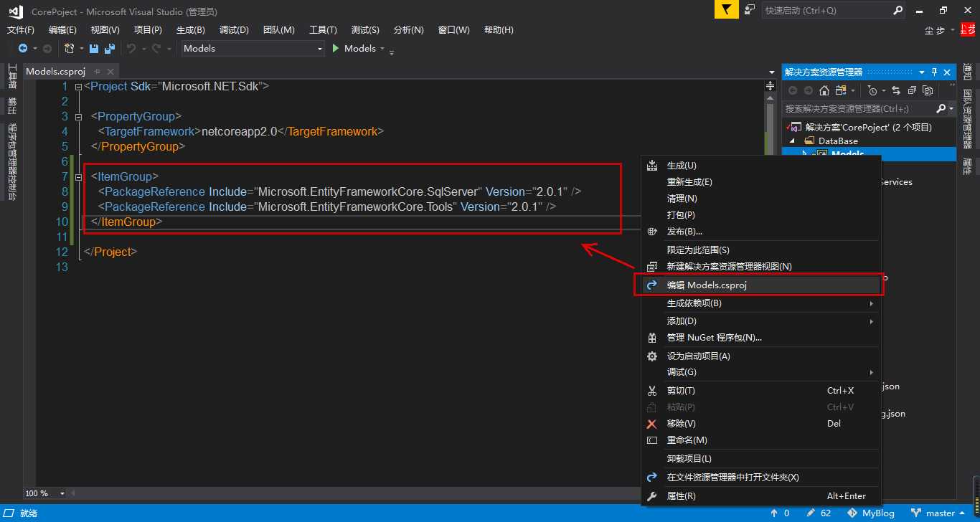The height and width of the screenshot is (522, 980).
Task: Click the redo arrow icon
Action: tap(156, 48)
